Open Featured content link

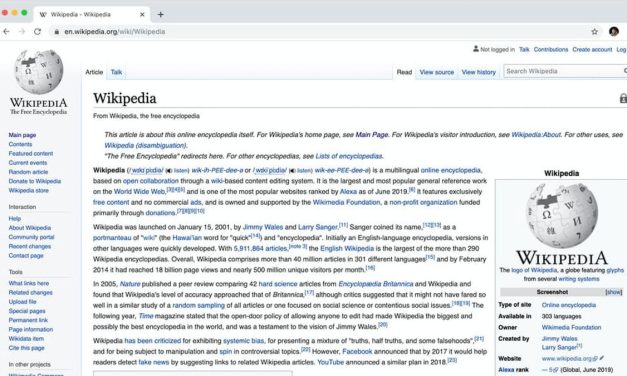[x=31, y=154]
